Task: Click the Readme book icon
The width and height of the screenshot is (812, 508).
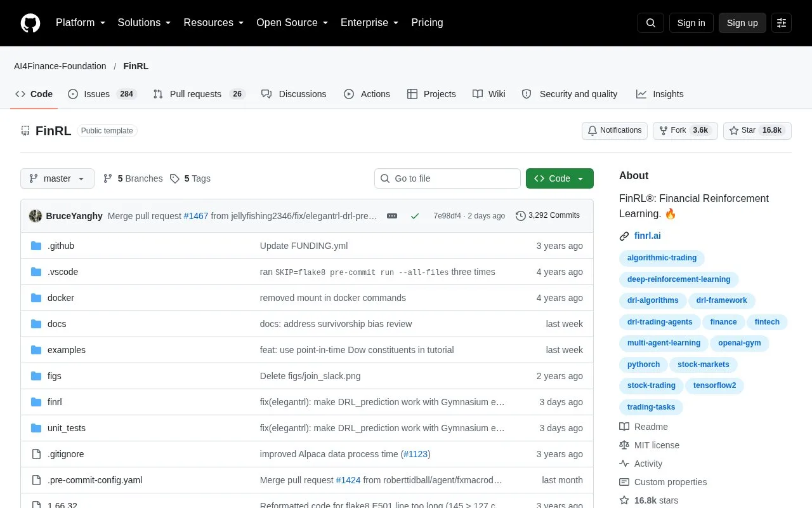Action: (x=624, y=427)
